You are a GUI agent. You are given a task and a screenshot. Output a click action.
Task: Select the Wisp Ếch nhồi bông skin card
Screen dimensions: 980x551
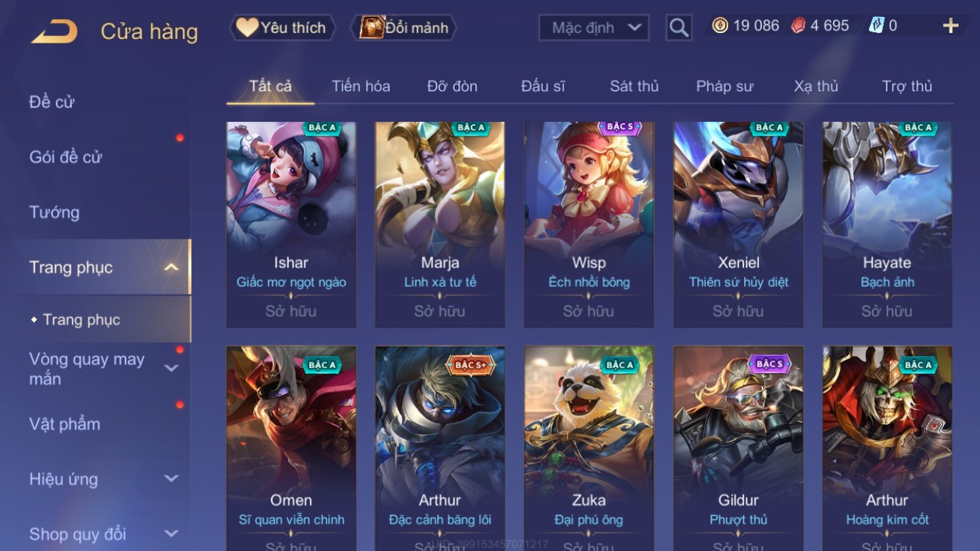point(589,224)
